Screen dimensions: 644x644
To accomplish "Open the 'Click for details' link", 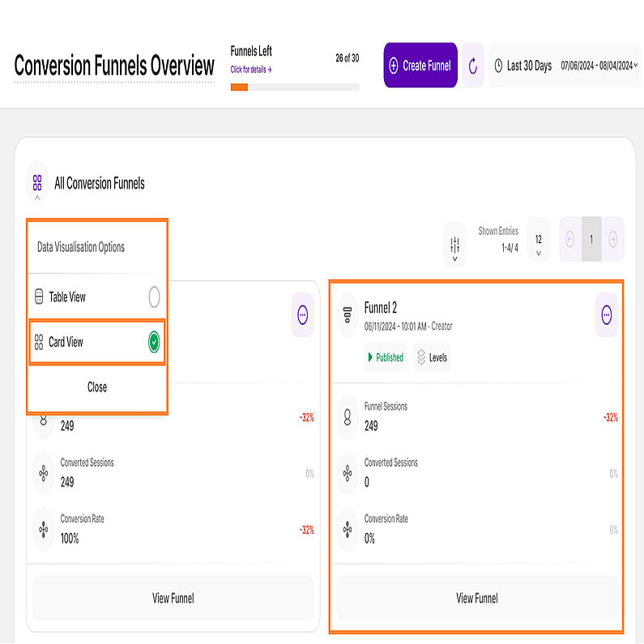I will pyautogui.click(x=250, y=70).
